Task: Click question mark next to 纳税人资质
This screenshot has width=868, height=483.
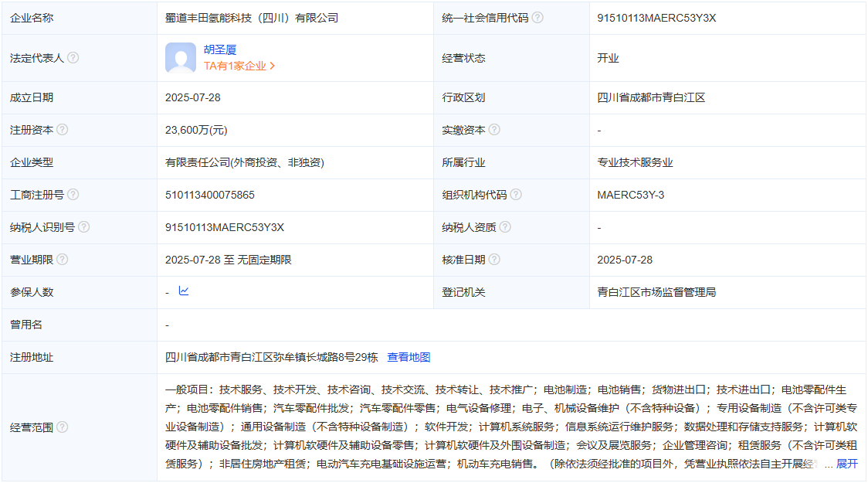Action: click(x=505, y=227)
